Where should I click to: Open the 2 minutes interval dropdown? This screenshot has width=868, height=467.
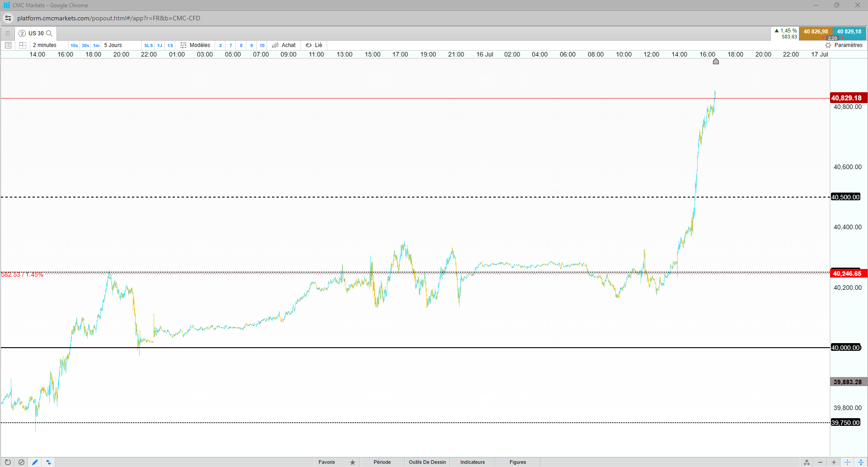45,45
